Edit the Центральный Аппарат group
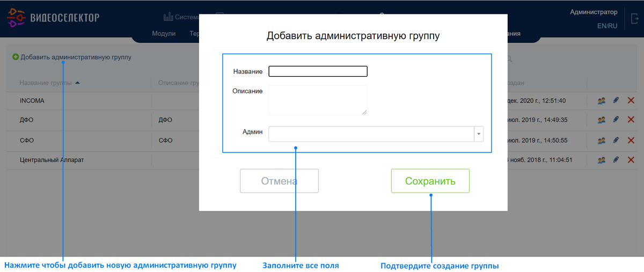Image resolution: width=644 pixels, height=272 pixels. tap(616, 160)
